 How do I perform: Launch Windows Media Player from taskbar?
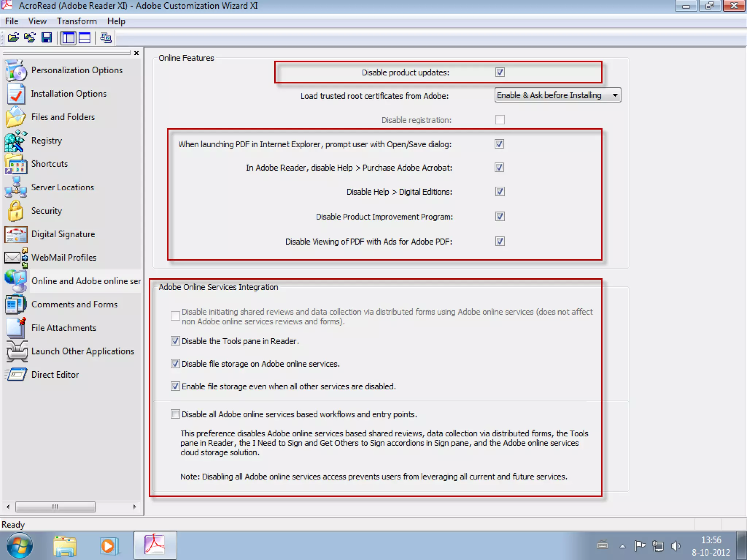(109, 546)
